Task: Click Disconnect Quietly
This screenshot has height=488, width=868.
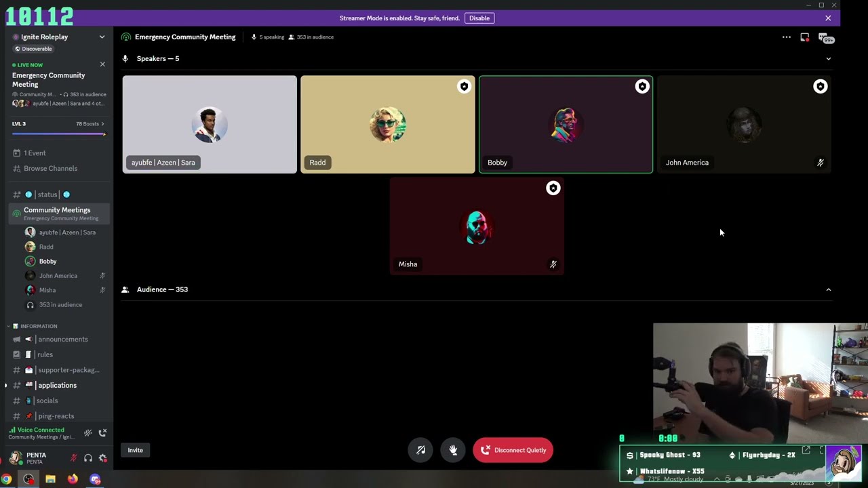Action: pyautogui.click(x=513, y=450)
